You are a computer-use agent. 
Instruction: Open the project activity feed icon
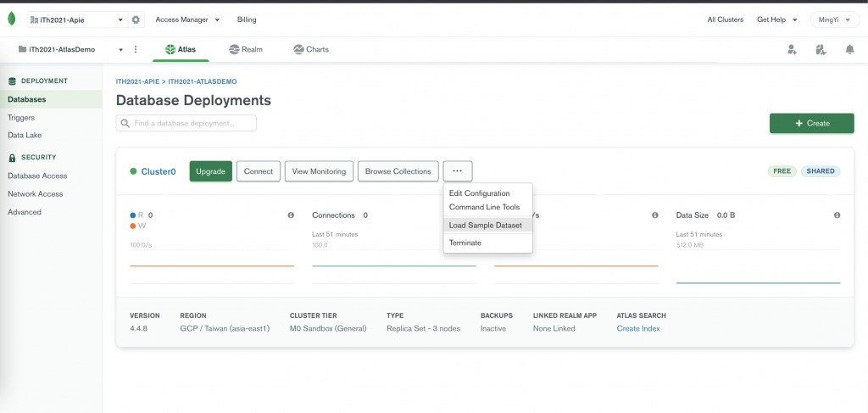821,49
